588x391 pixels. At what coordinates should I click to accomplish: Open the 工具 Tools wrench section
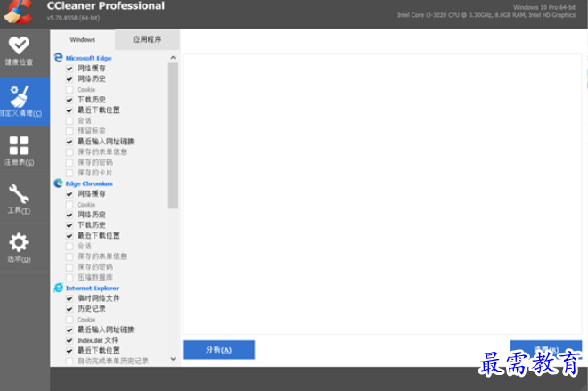click(x=19, y=199)
